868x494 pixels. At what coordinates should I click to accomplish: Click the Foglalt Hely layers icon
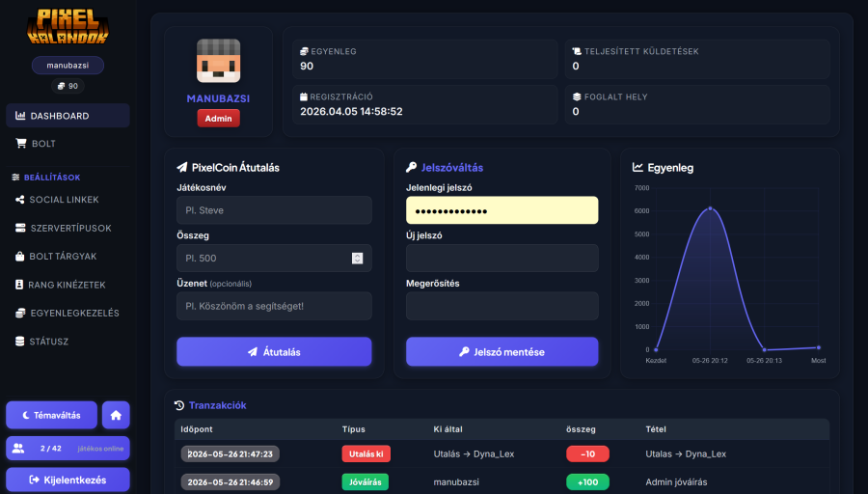[577, 96]
